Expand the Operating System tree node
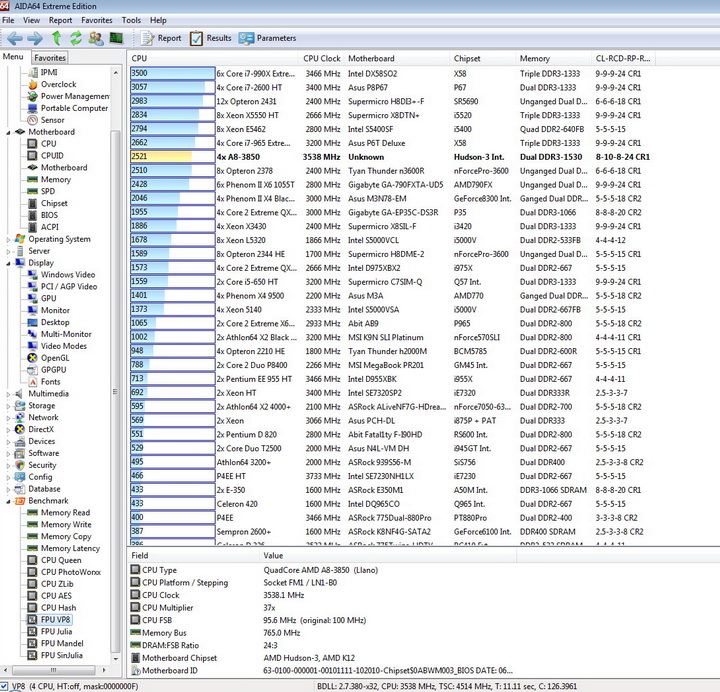This screenshot has width=720, height=692. tap(8, 239)
